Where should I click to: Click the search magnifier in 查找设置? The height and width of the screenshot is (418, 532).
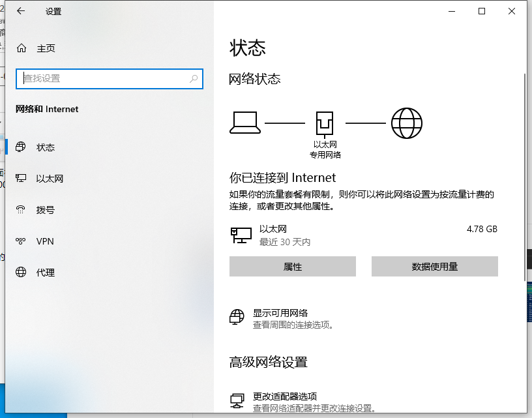(193, 78)
